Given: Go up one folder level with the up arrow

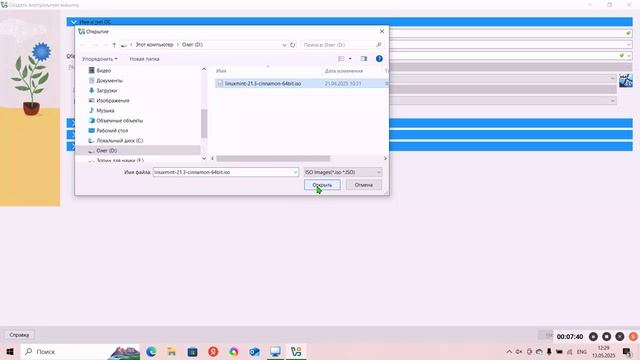Looking at the screenshot, I should [114, 45].
